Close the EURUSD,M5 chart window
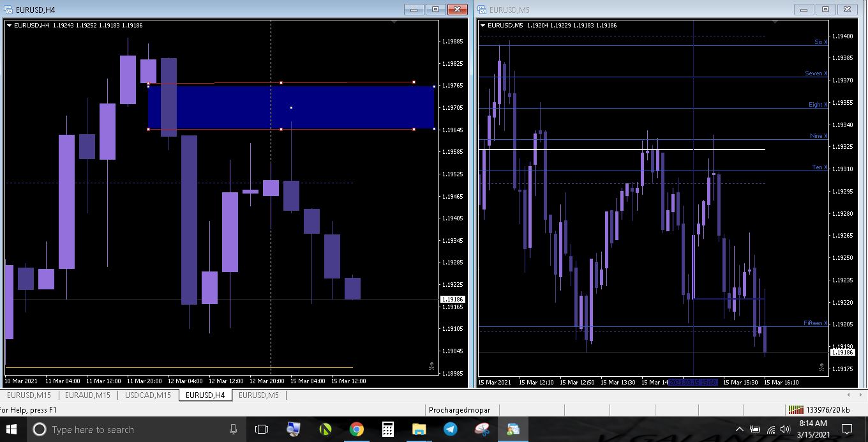868x442 pixels. click(847, 10)
